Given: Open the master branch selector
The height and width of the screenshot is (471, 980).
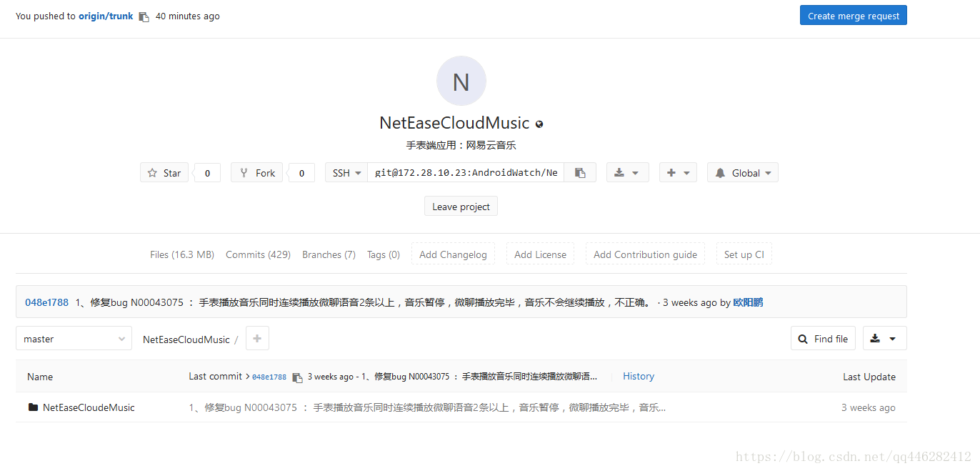Looking at the screenshot, I should click(74, 339).
